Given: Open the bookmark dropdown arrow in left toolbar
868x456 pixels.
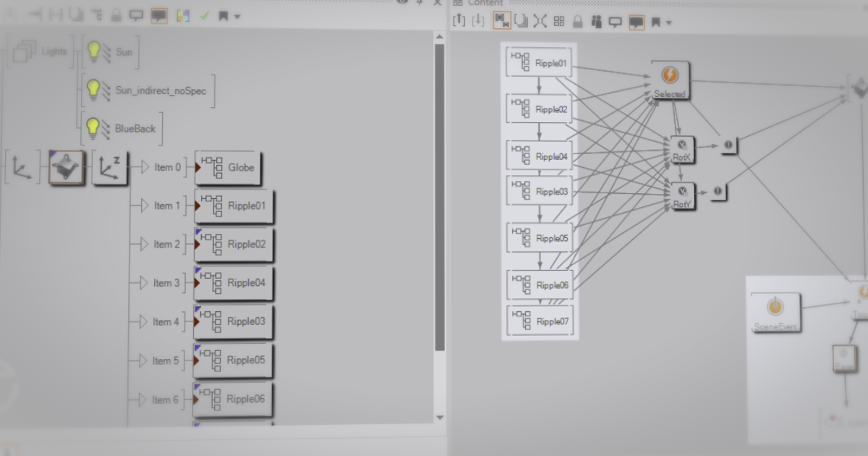Looking at the screenshot, I should point(238,16).
